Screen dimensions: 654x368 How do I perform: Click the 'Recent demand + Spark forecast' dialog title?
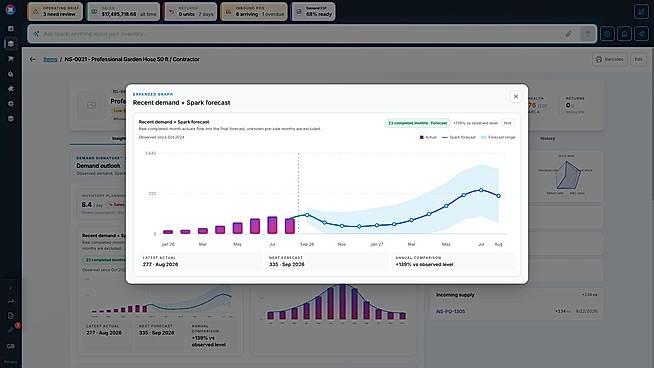click(181, 103)
